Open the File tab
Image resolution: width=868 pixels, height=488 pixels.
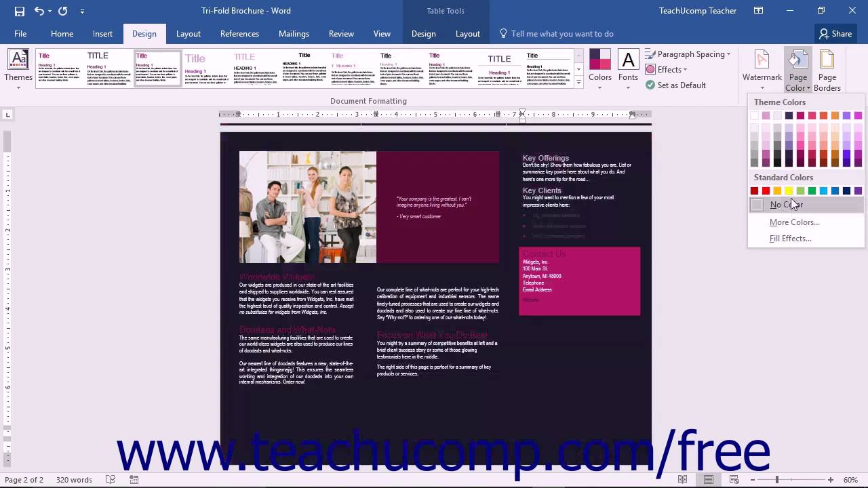coord(20,33)
